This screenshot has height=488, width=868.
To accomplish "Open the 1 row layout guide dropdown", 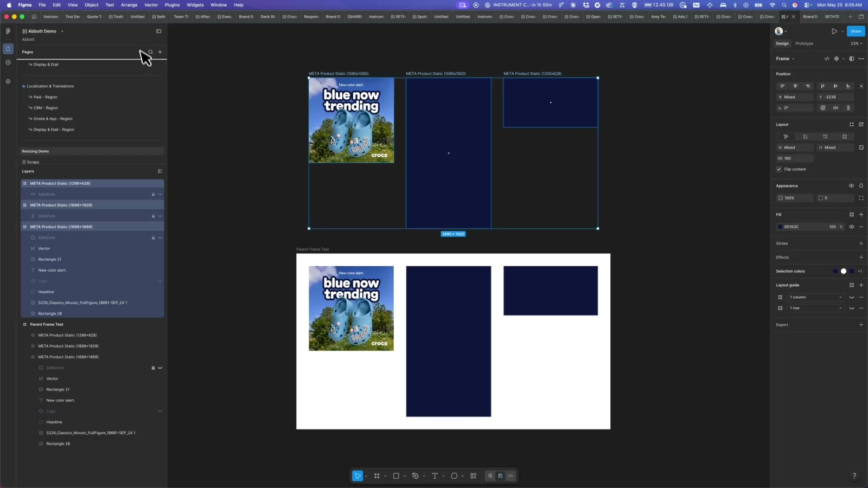I will pos(815,308).
